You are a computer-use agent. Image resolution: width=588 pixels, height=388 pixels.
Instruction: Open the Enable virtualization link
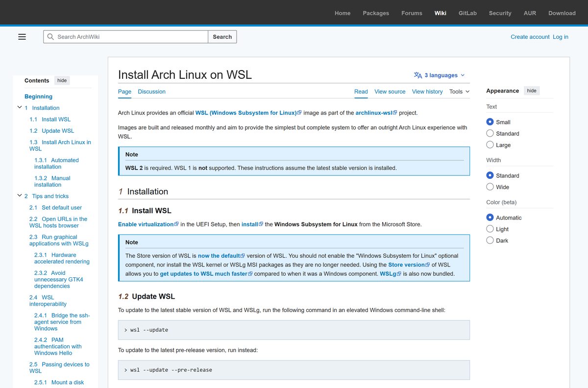click(x=148, y=224)
